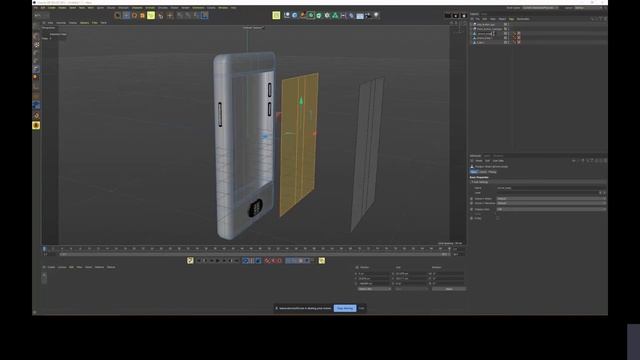This screenshot has width=640, height=360.
Task: Click the play forward button
Action: pos(218,260)
